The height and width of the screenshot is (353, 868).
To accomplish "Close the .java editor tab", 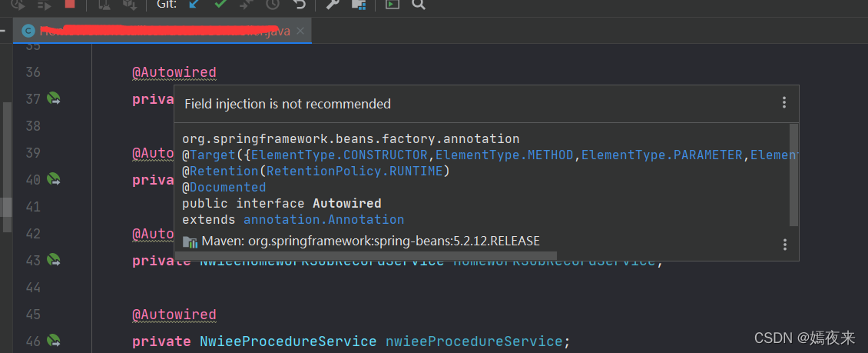I will (300, 31).
